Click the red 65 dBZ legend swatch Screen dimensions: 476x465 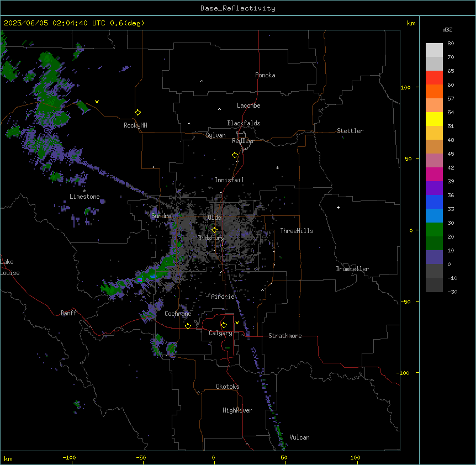pos(434,78)
